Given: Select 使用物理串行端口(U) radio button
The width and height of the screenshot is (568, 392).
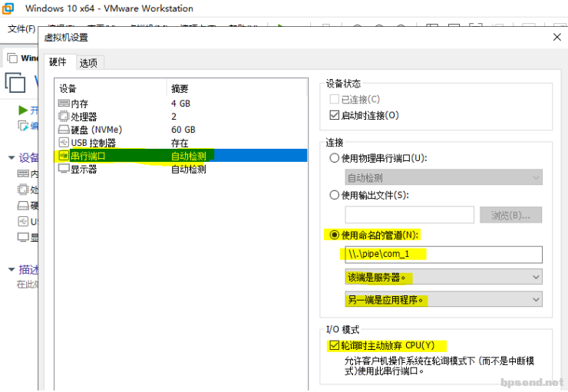Looking at the screenshot, I should pos(334,158).
